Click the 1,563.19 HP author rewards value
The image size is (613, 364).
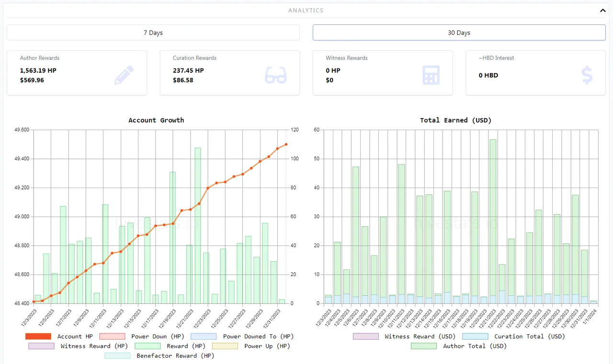coord(38,70)
